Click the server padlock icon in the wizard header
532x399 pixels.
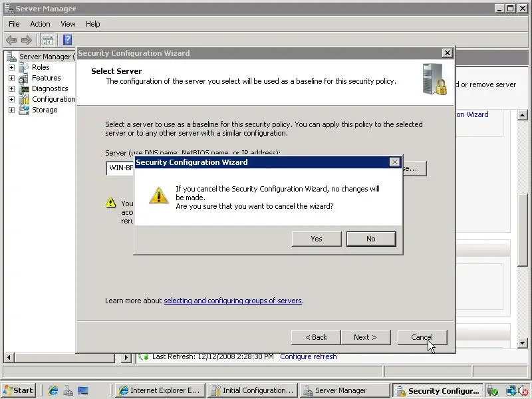[x=435, y=79]
